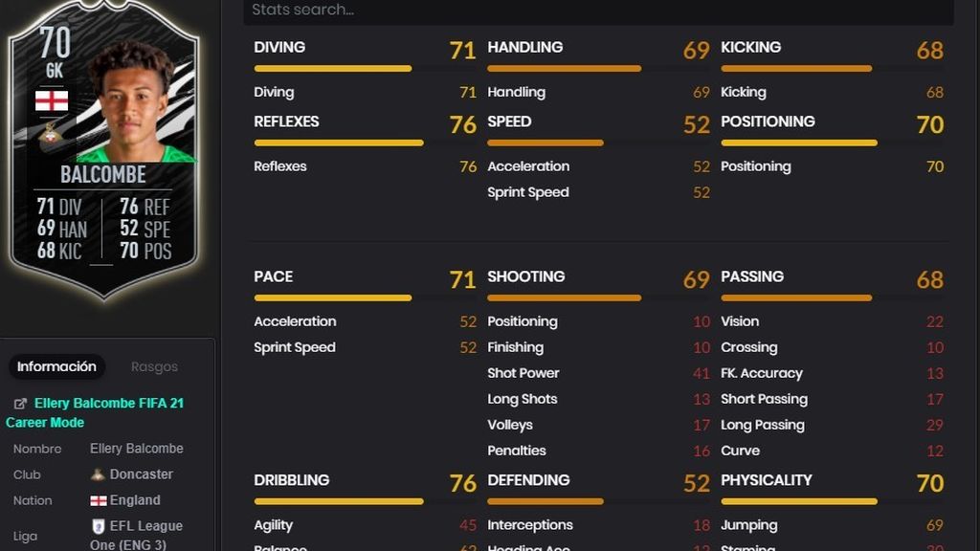Click the 70 GK rating on card
The width and height of the screenshot is (980, 551).
pyautogui.click(x=55, y=52)
